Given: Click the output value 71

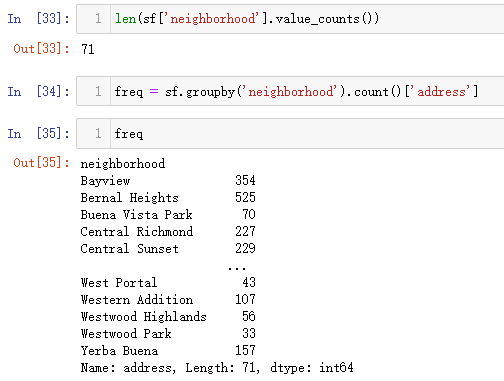Looking at the screenshot, I should 88,49.
